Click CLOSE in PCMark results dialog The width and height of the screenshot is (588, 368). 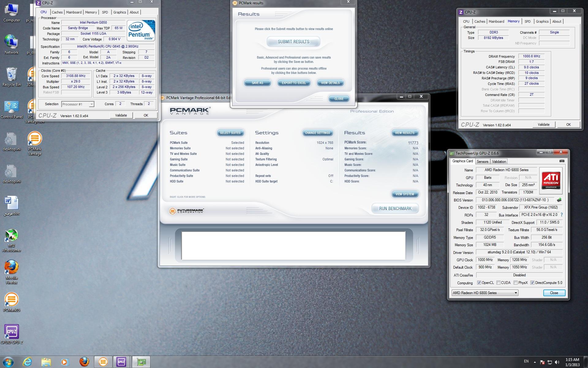(339, 99)
